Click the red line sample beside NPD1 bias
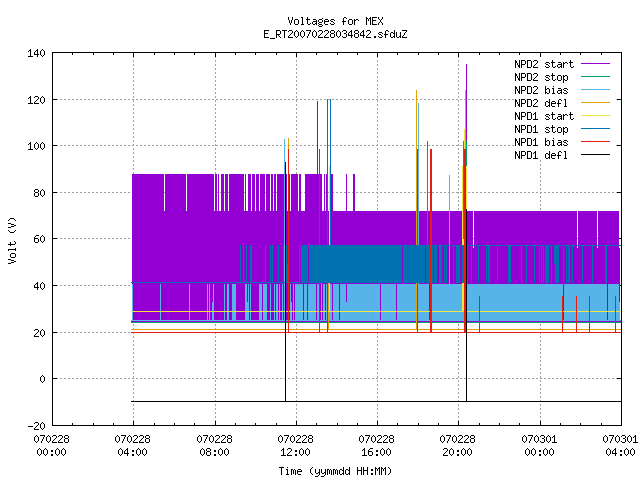The width and height of the screenshot is (640, 480). click(x=596, y=142)
